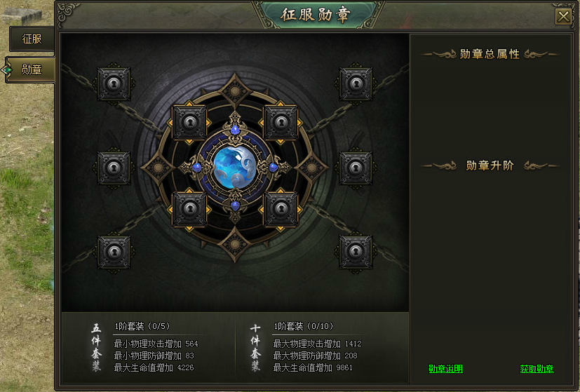Select the inner ring upper-left locked slot
This screenshot has height=392, width=580.
pos(189,122)
